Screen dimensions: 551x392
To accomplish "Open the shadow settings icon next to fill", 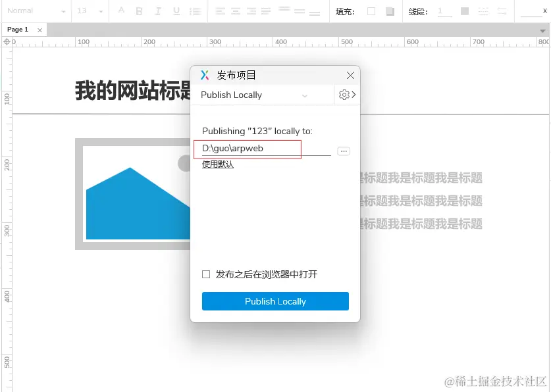I will click(x=390, y=11).
